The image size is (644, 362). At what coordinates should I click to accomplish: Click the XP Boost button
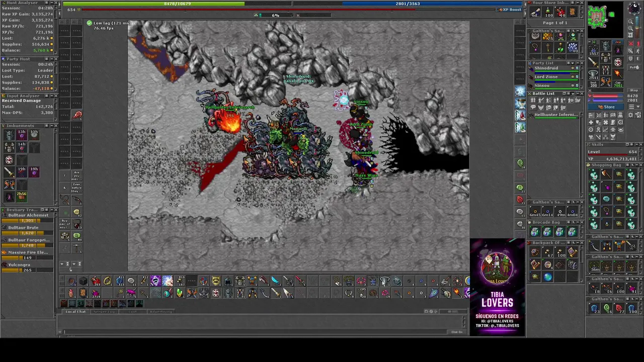tap(510, 10)
